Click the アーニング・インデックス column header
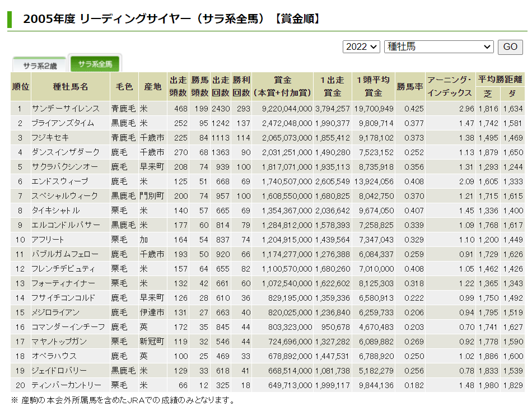 450,86
